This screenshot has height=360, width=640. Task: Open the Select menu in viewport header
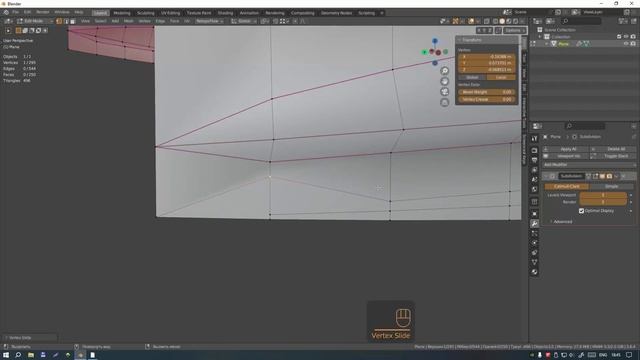point(100,21)
